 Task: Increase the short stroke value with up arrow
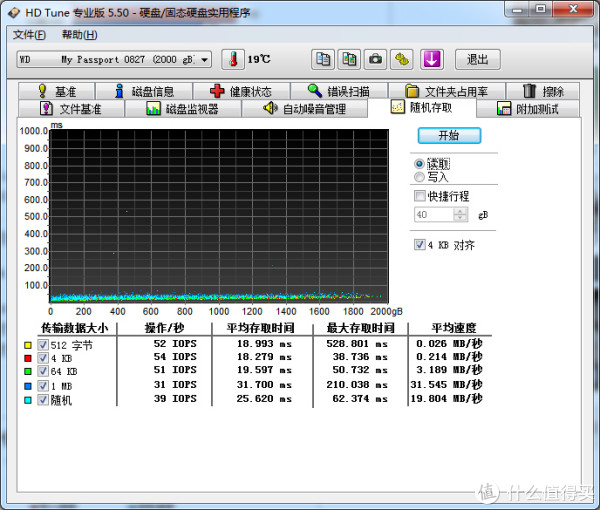point(460,211)
